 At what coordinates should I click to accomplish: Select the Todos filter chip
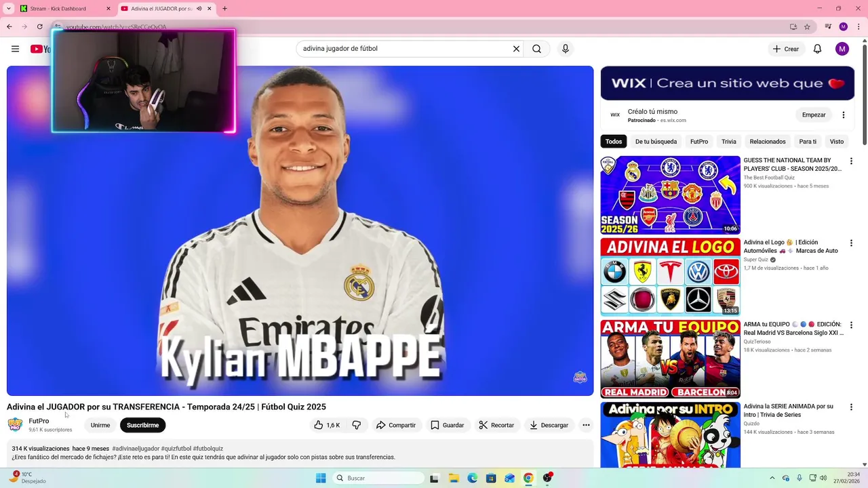(614, 142)
